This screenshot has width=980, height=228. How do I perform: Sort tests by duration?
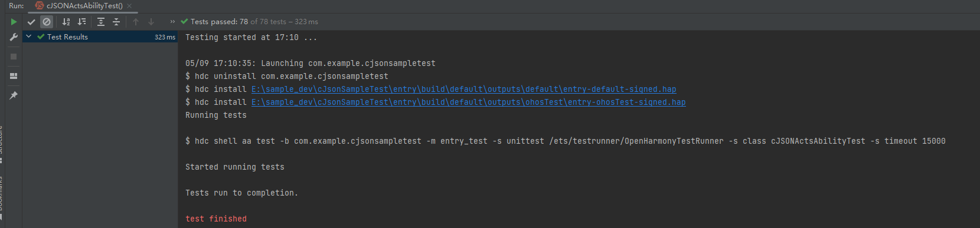tap(81, 22)
